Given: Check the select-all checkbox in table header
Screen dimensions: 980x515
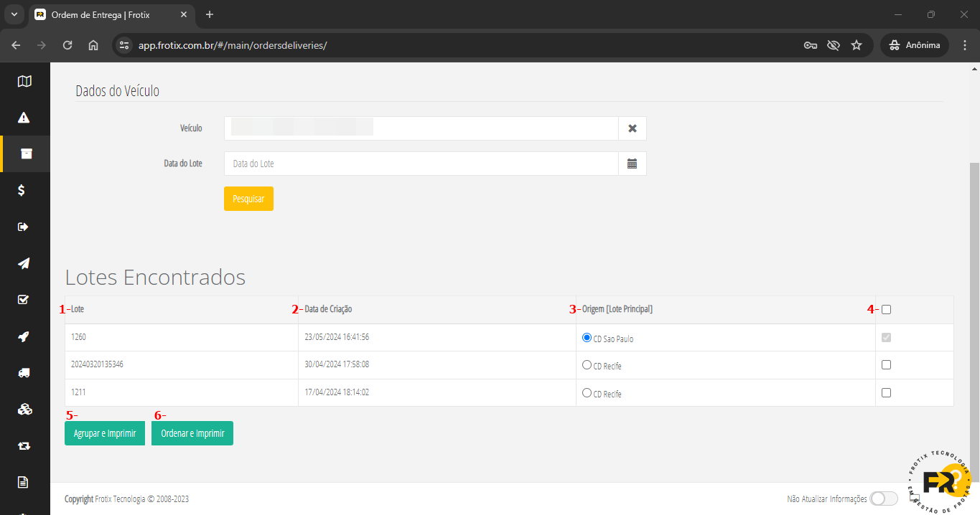Looking at the screenshot, I should (x=886, y=309).
